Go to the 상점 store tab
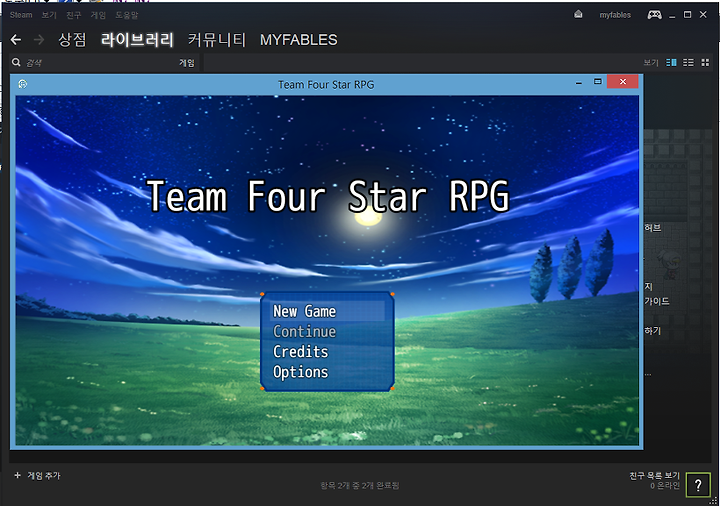720x506 pixels. (72, 40)
